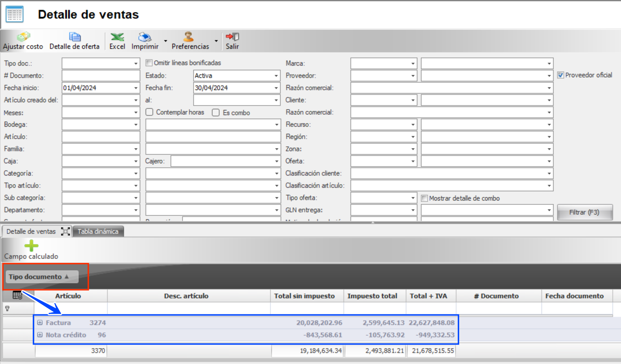Open Preferencias from the toolbar
This screenshot has height=364, width=621.
click(189, 37)
